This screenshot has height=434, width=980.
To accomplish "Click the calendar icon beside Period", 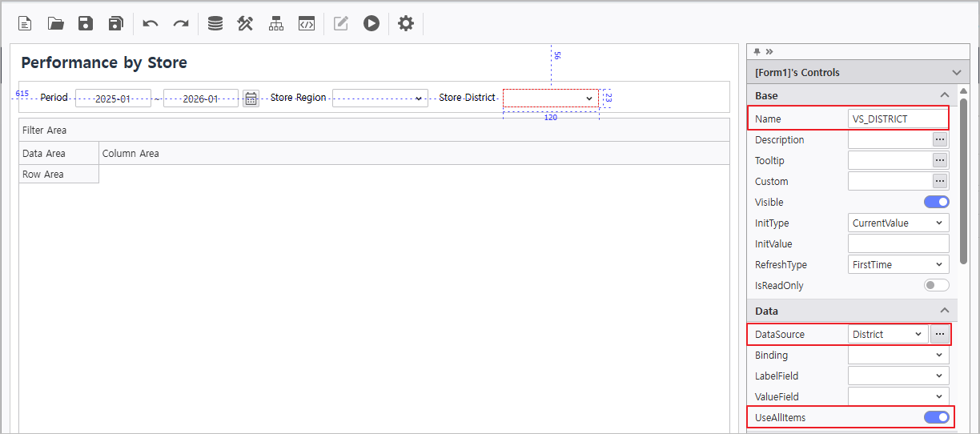I will 251,98.
